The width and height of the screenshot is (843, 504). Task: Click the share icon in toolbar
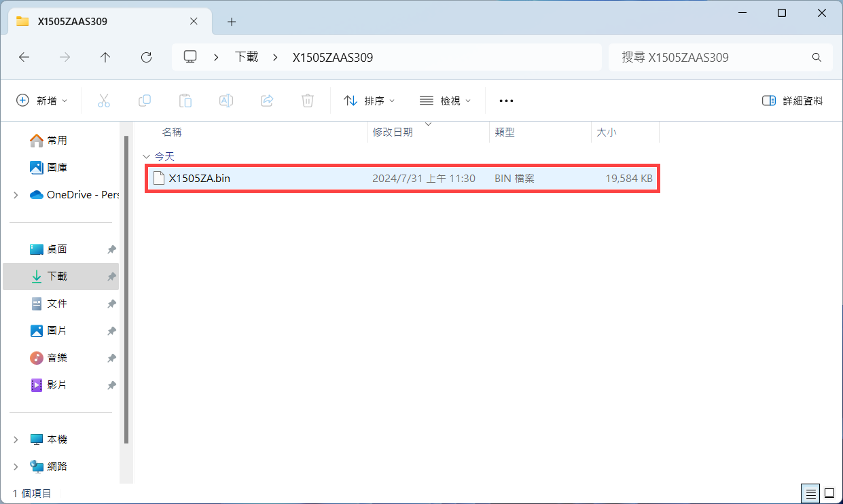pos(266,100)
